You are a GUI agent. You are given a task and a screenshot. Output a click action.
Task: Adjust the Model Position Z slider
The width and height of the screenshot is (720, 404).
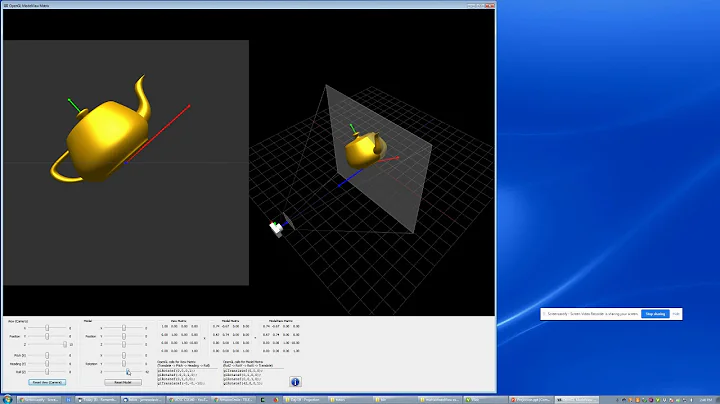click(124, 344)
